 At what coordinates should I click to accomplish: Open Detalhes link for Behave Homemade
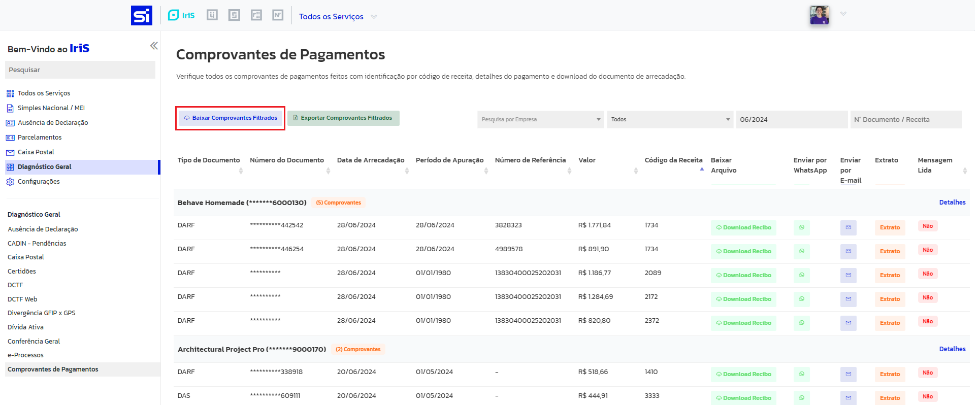coord(952,203)
